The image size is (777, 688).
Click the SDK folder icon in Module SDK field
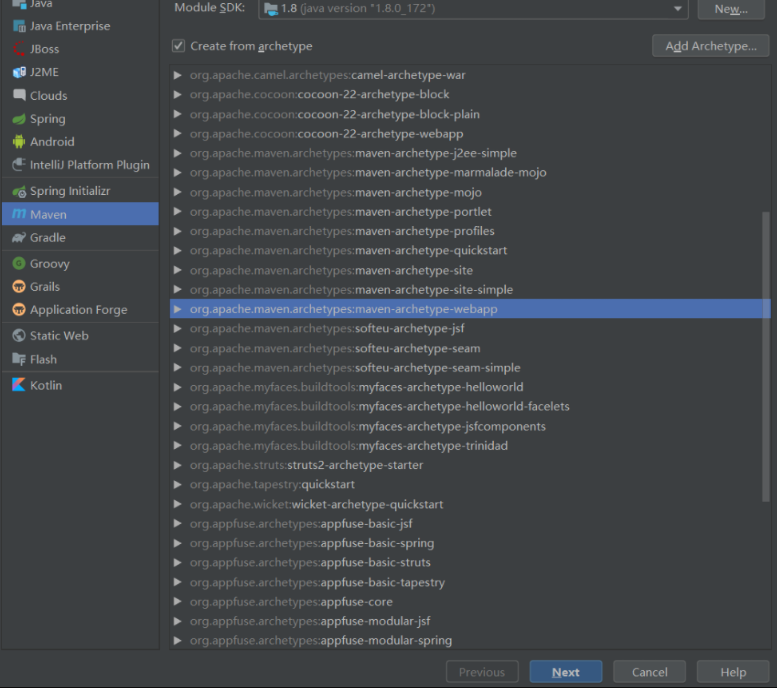(x=271, y=8)
